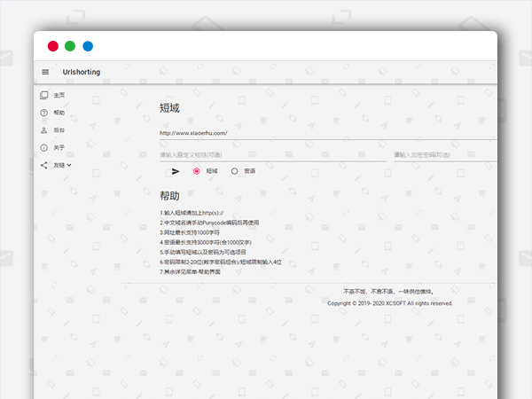
Task: Click the blue window control dot
Action: pyautogui.click(x=88, y=46)
